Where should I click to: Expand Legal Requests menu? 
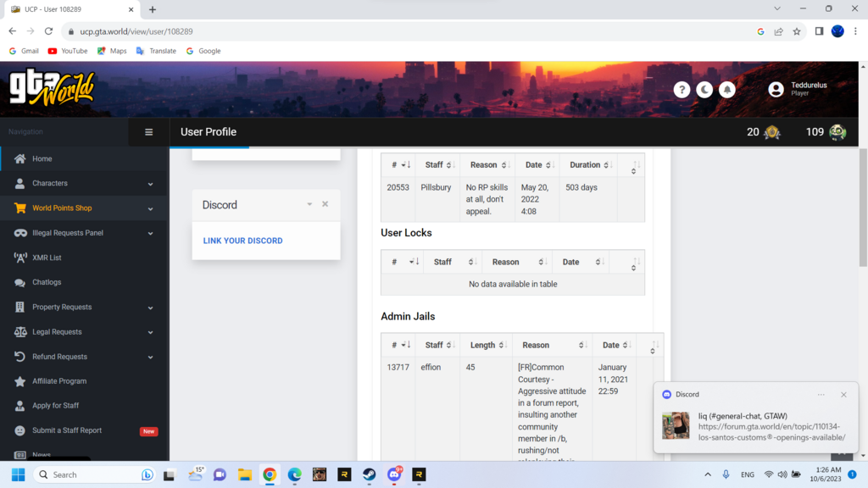tap(84, 332)
